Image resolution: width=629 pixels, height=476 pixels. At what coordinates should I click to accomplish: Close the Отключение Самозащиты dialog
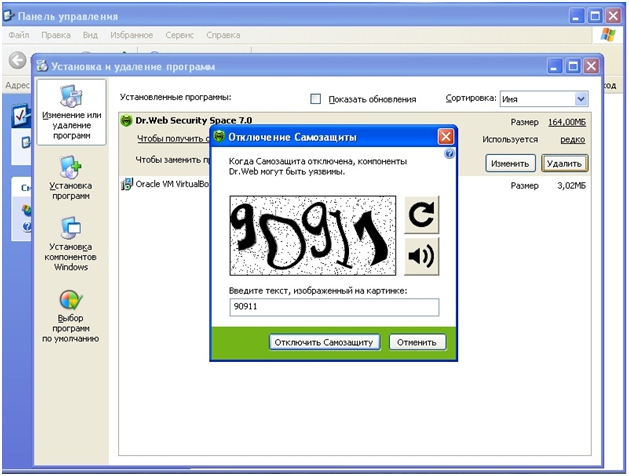click(x=446, y=137)
